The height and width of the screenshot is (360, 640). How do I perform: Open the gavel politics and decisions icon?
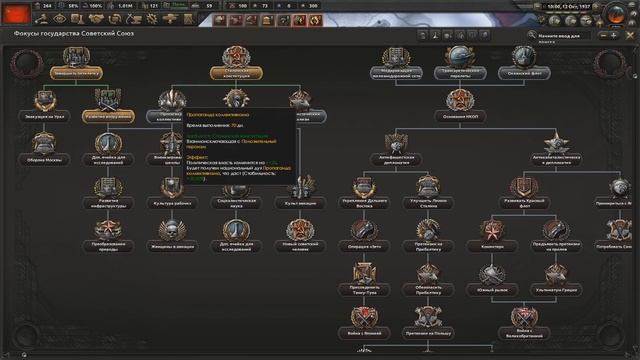(x=42, y=19)
